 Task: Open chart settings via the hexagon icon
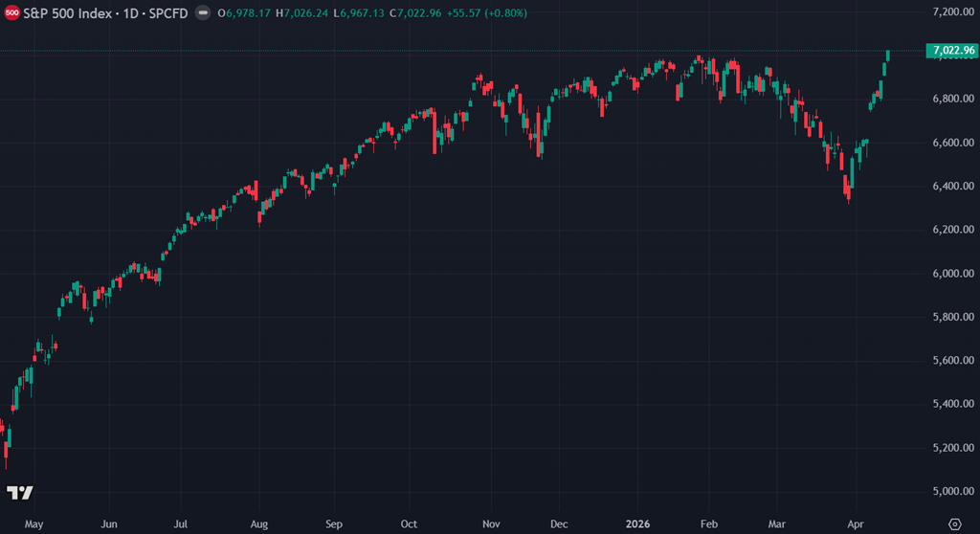coord(952,523)
